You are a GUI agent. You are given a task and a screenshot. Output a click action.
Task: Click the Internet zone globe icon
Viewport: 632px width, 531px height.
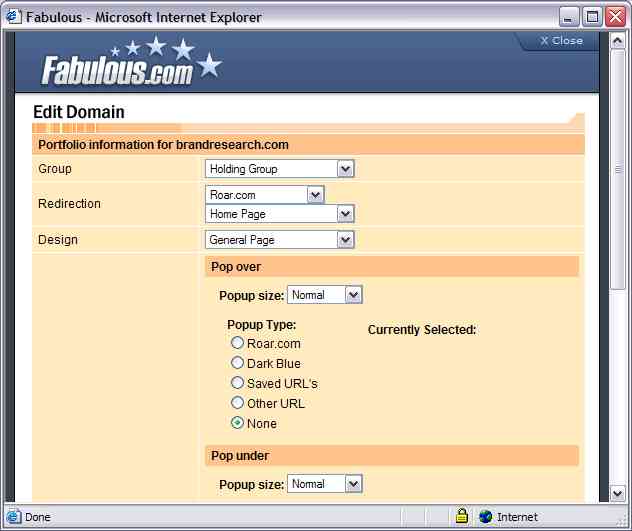coord(486,516)
